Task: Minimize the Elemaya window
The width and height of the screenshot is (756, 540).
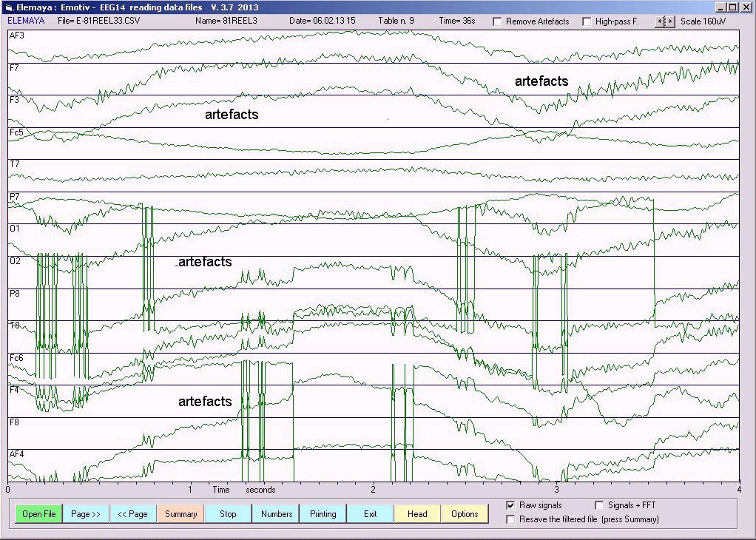Action: coord(721,7)
